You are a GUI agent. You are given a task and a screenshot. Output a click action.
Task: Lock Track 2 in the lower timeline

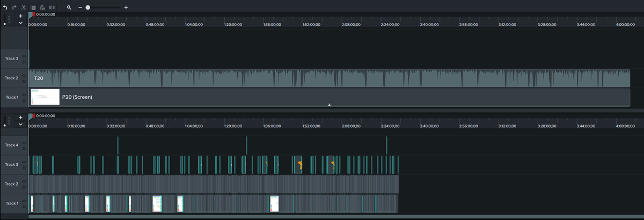24,186
